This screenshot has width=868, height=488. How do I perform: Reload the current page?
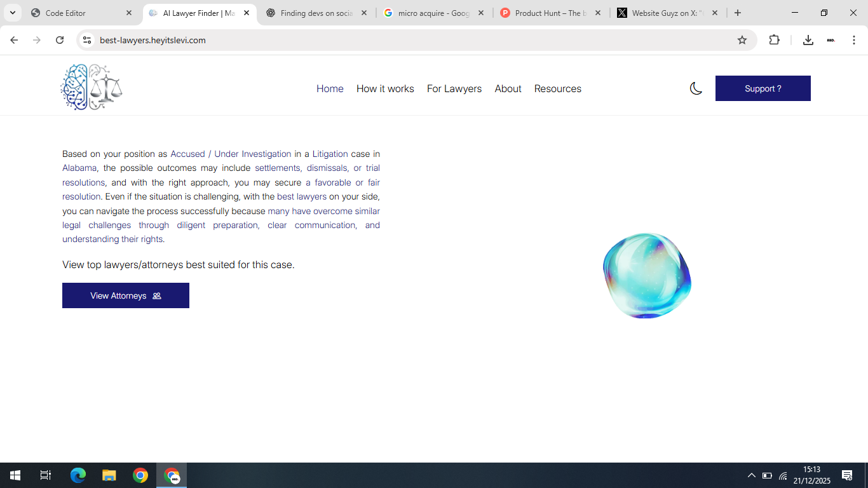coord(60,40)
